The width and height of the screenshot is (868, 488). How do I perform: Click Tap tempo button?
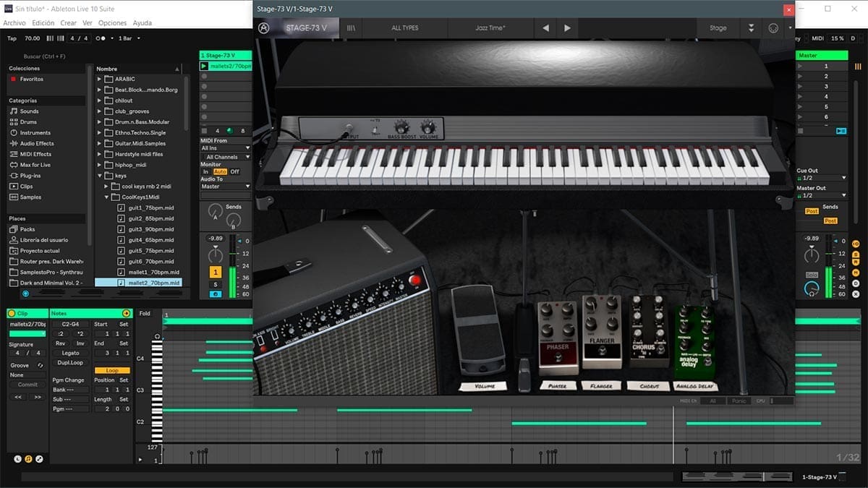coord(12,38)
